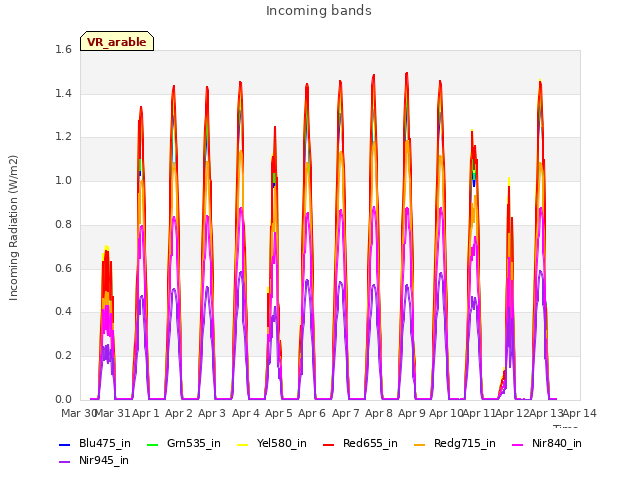Screen dimensions: 640x480
Task: Click the Apr 12 x-axis tick label
Action: click(513, 413)
